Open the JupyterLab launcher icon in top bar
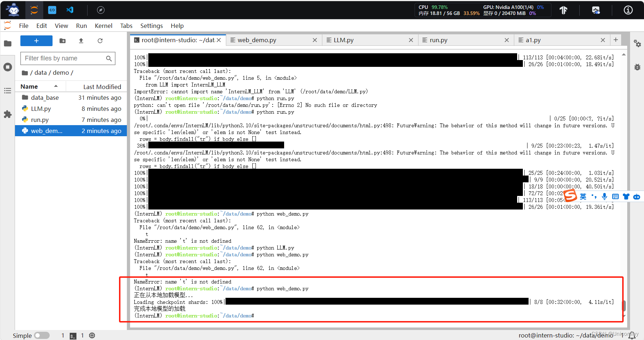644x340 pixels. click(34, 10)
